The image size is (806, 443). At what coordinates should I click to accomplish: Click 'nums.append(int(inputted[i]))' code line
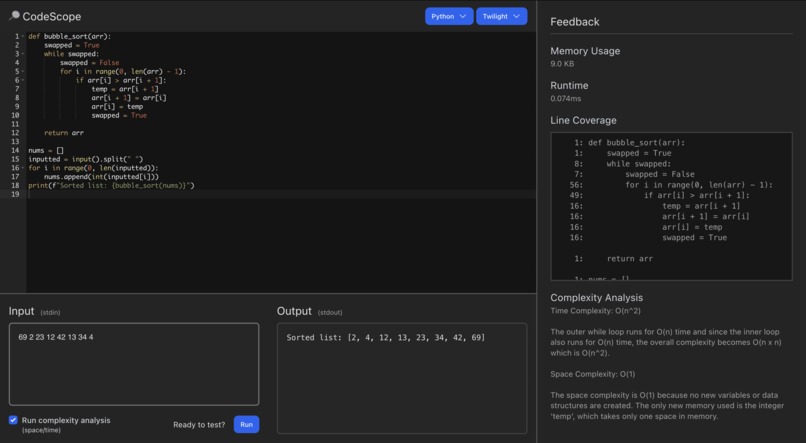101,177
